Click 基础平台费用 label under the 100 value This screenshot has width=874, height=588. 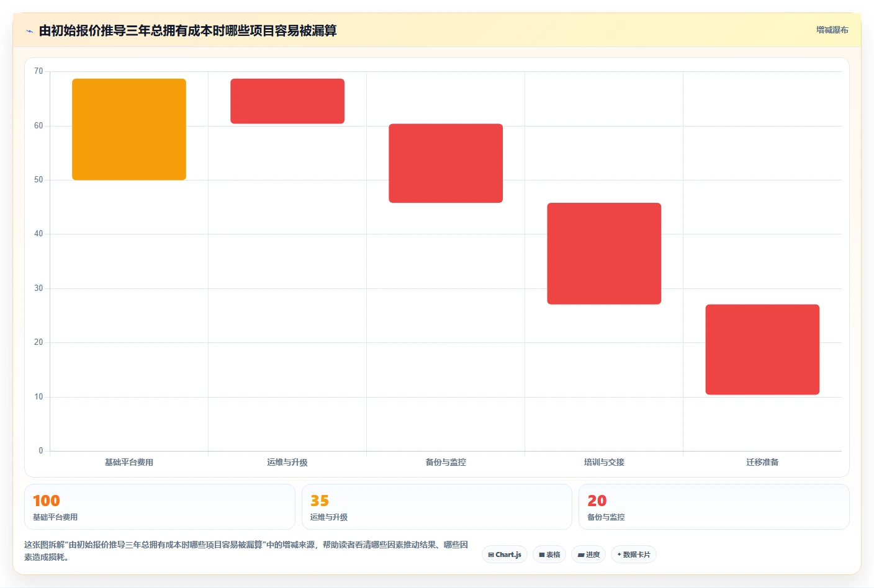click(x=55, y=517)
